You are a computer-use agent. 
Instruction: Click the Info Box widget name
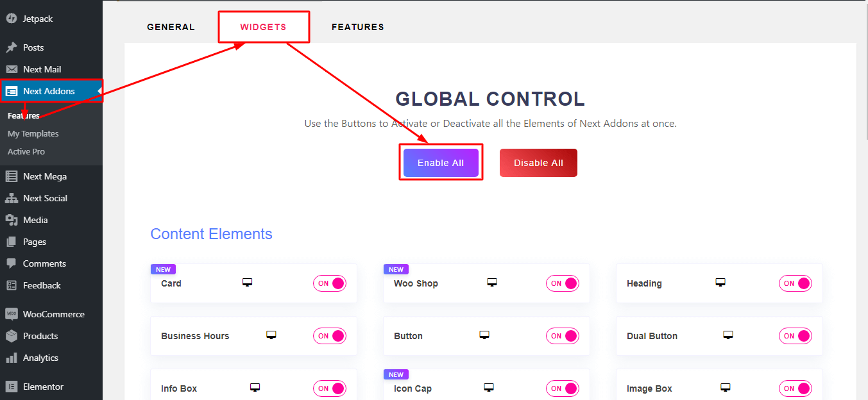tap(179, 388)
